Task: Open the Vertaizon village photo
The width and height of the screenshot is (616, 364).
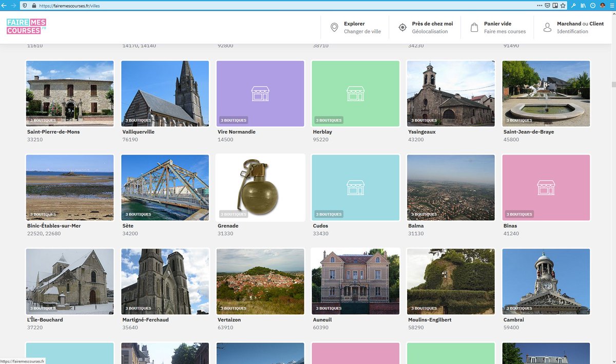Action: (260, 281)
